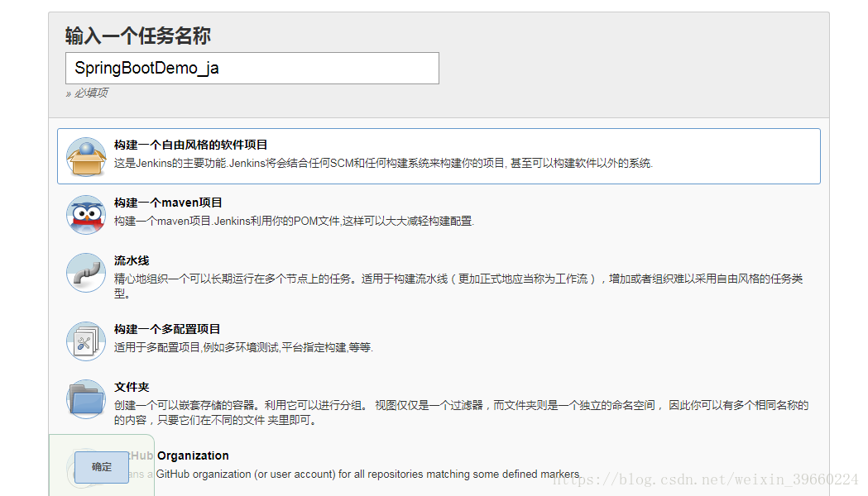
Task: Click the maven project owl icon
Action: [86, 215]
